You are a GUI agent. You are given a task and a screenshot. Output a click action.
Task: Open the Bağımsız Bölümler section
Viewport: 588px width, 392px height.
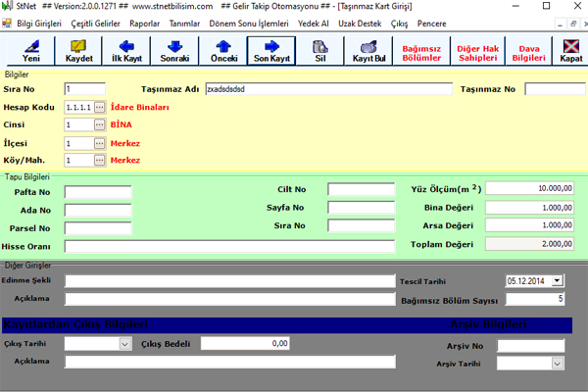[419, 51]
